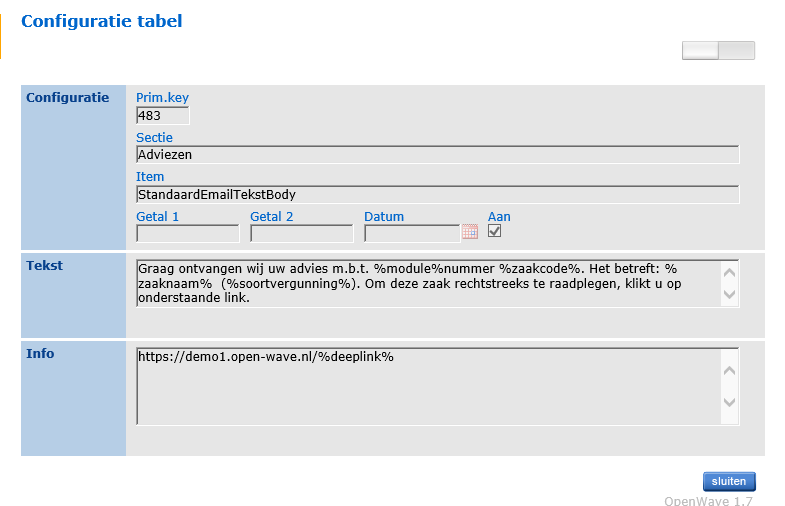Viewport: 785px width, 506px height.
Task: Uncheck the Aan checkbox
Action: [x=494, y=231]
